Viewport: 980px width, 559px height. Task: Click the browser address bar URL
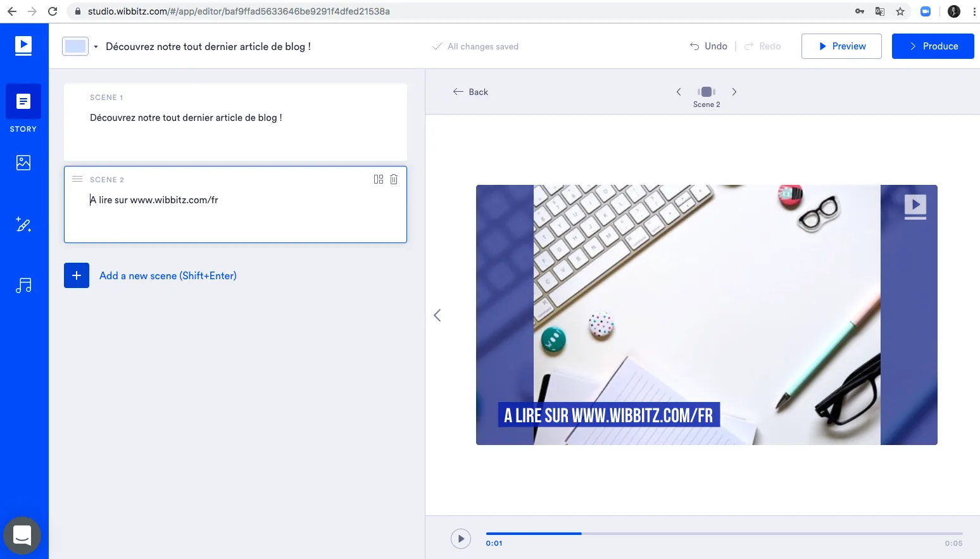pyautogui.click(x=239, y=11)
